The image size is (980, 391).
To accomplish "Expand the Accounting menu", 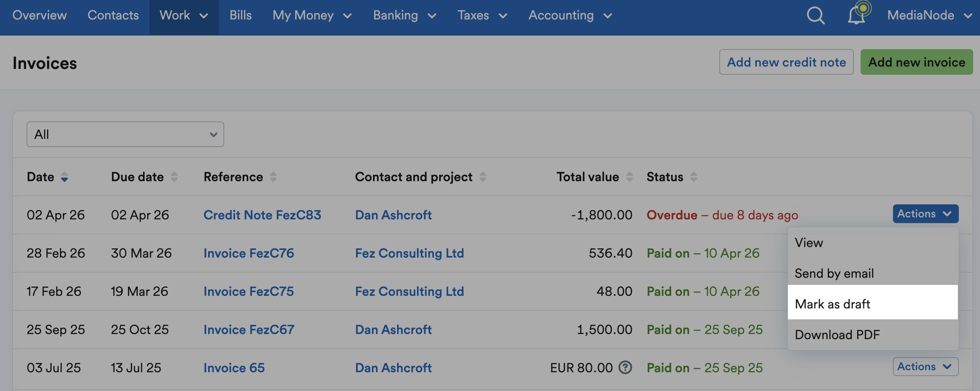I will [570, 16].
